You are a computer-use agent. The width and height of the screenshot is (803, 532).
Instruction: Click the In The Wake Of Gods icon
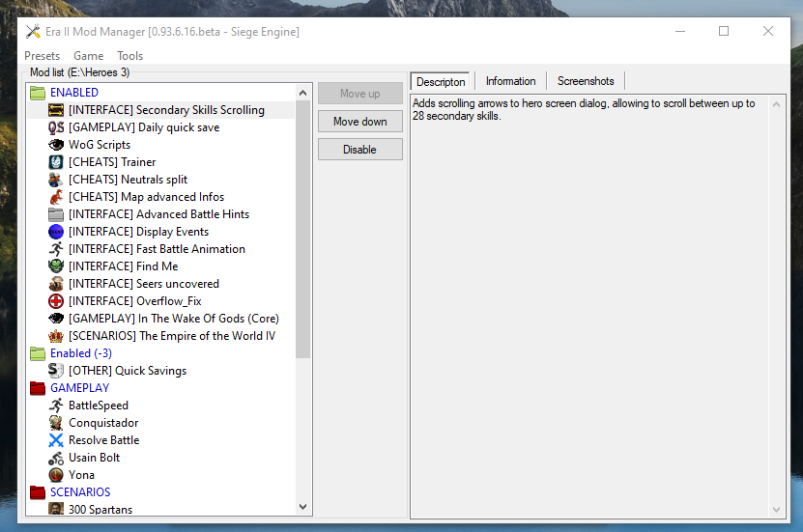[56, 319]
